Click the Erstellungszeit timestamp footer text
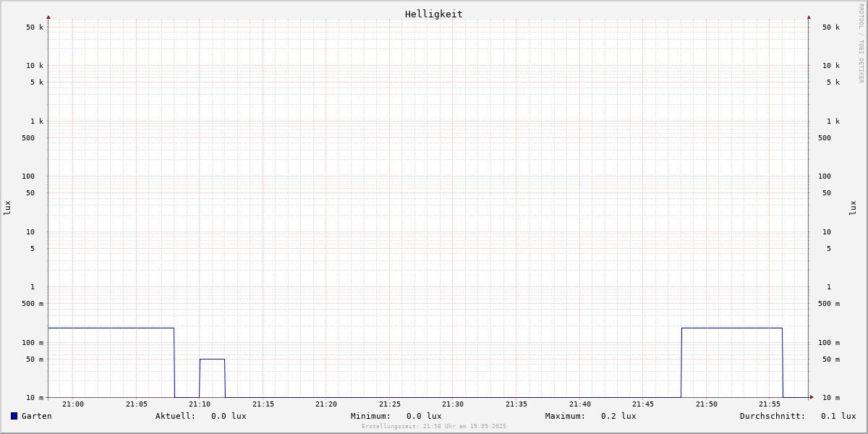The width and height of the screenshot is (868, 434). tap(434, 426)
